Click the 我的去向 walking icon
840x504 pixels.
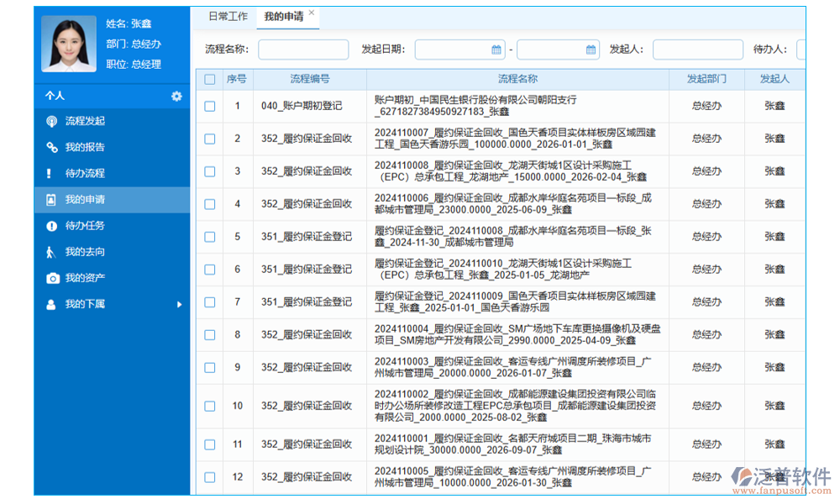(52, 252)
